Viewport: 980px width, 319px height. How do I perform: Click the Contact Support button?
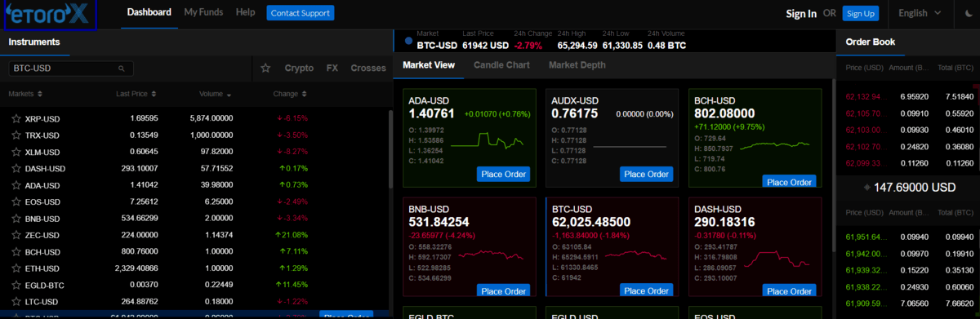tap(301, 13)
